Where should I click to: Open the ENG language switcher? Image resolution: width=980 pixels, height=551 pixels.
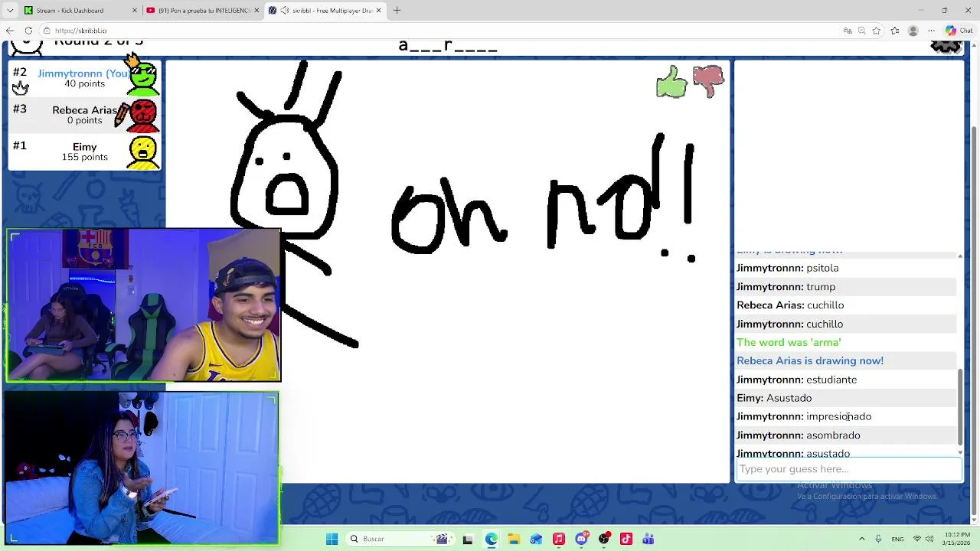(898, 539)
